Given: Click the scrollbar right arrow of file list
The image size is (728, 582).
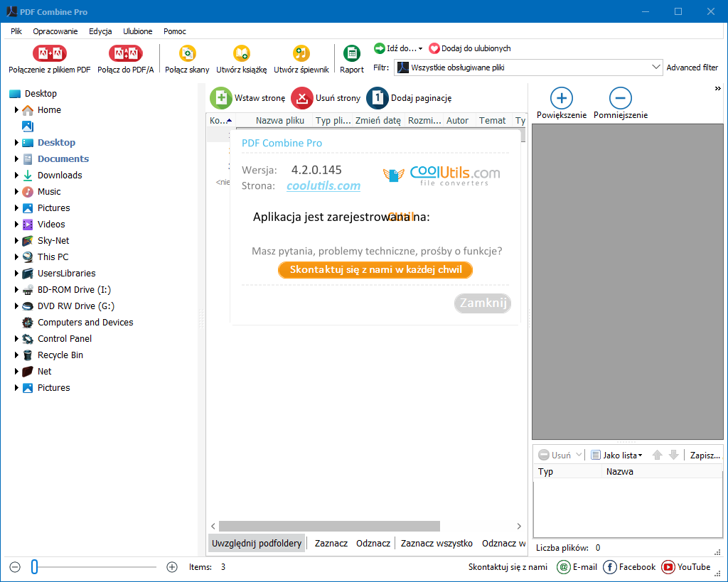Looking at the screenshot, I should (x=519, y=526).
